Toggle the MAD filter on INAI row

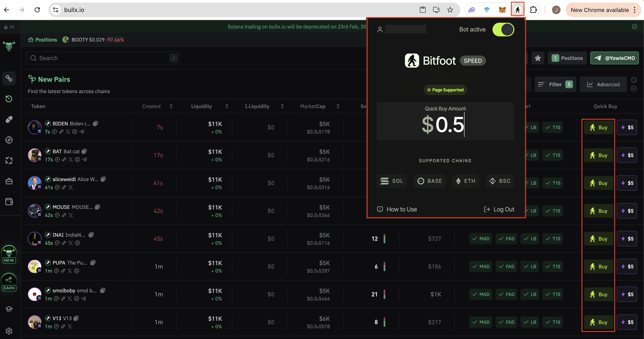coord(481,238)
